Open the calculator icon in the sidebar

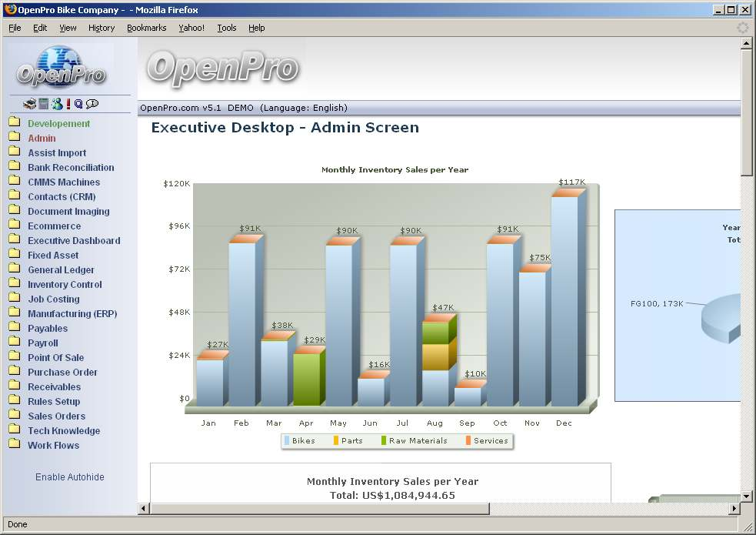tap(44, 104)
